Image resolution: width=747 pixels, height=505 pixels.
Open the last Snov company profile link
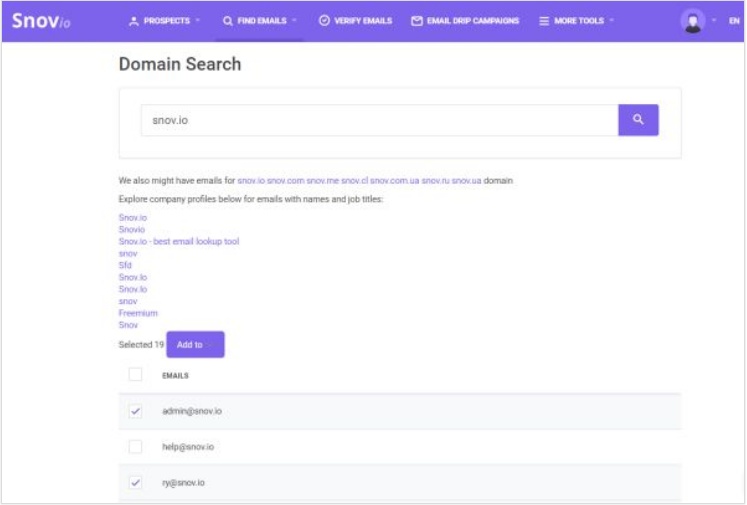tap(128, 325)
